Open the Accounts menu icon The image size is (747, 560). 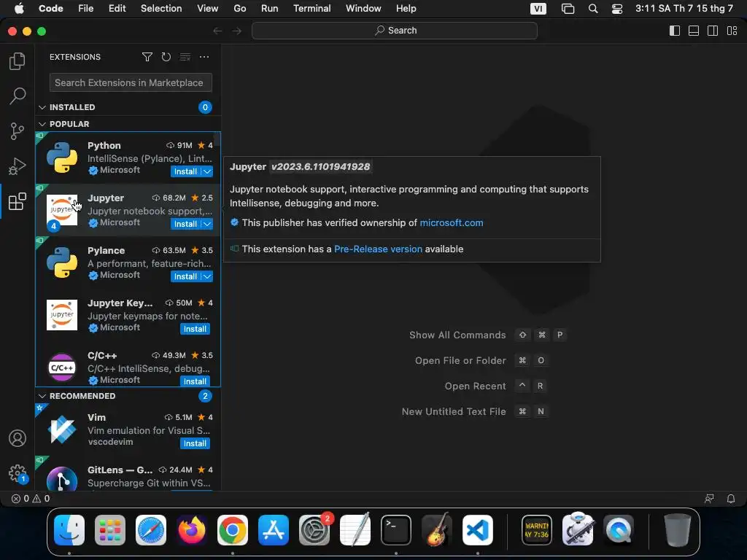(18, 438)
